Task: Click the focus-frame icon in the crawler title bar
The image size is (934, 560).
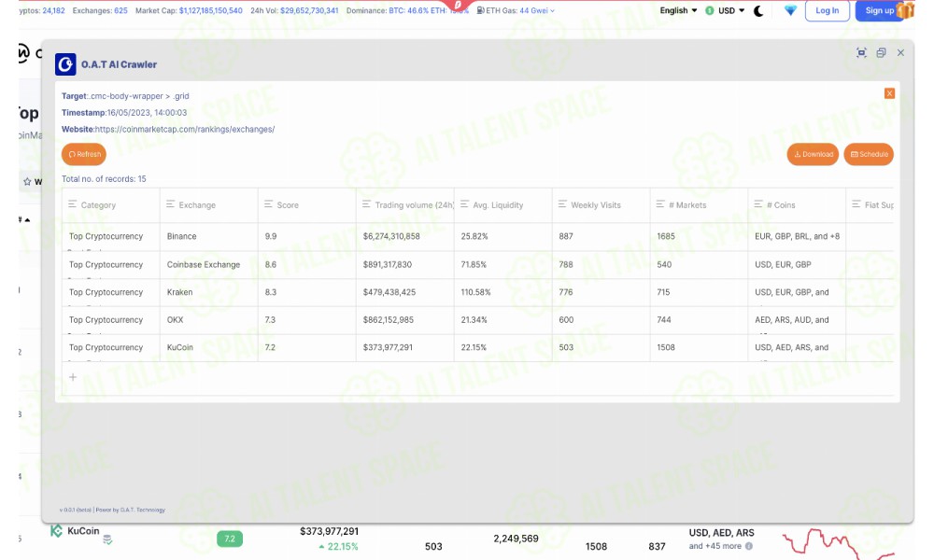Action: (861, 53)
